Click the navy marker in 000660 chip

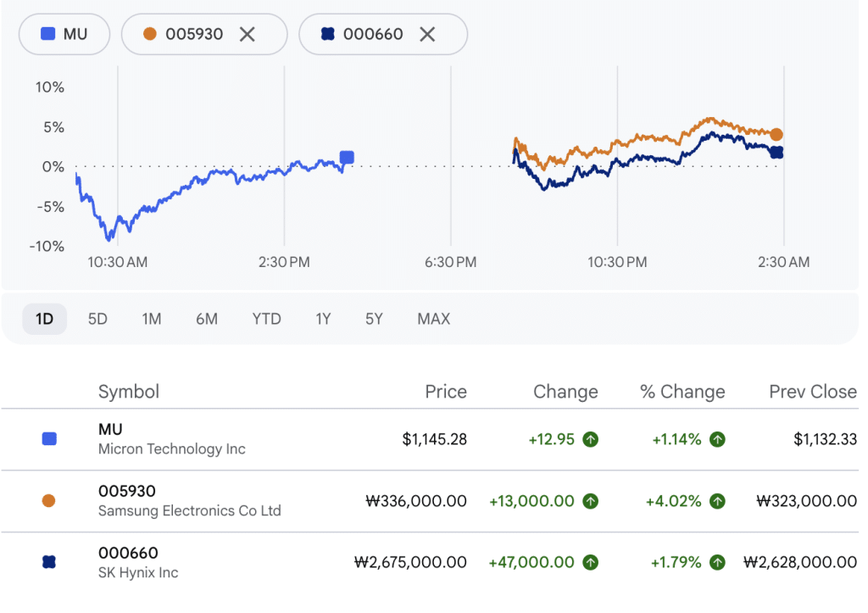click(328, 34)
